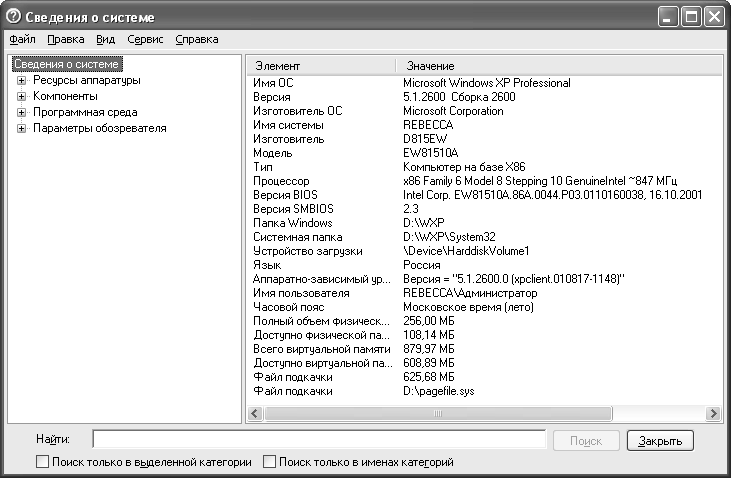Select the Сведения о системе root node
The width and height of the screenshot is (731, 478).
[67, 64]
